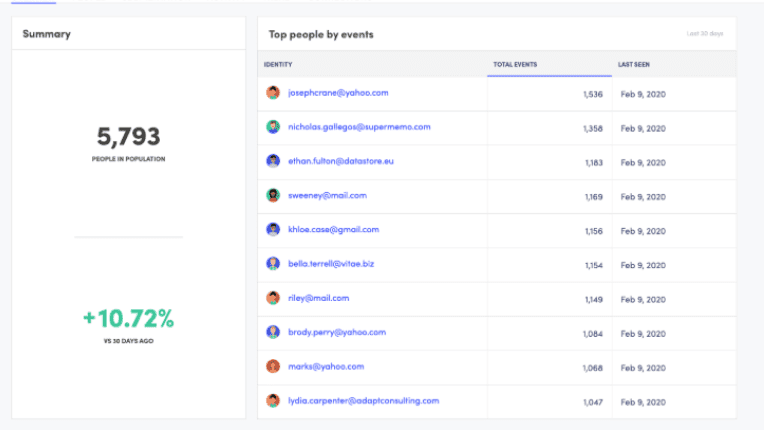Open nicholas.gallegos@supermemo.com profile link
Screen dimensions: 767x432
[x=358, y=127]
